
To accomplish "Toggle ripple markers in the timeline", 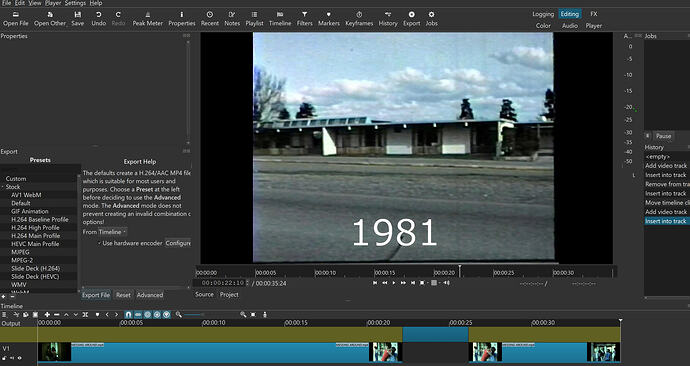I will pyautogui.click(x=166, y=315).
